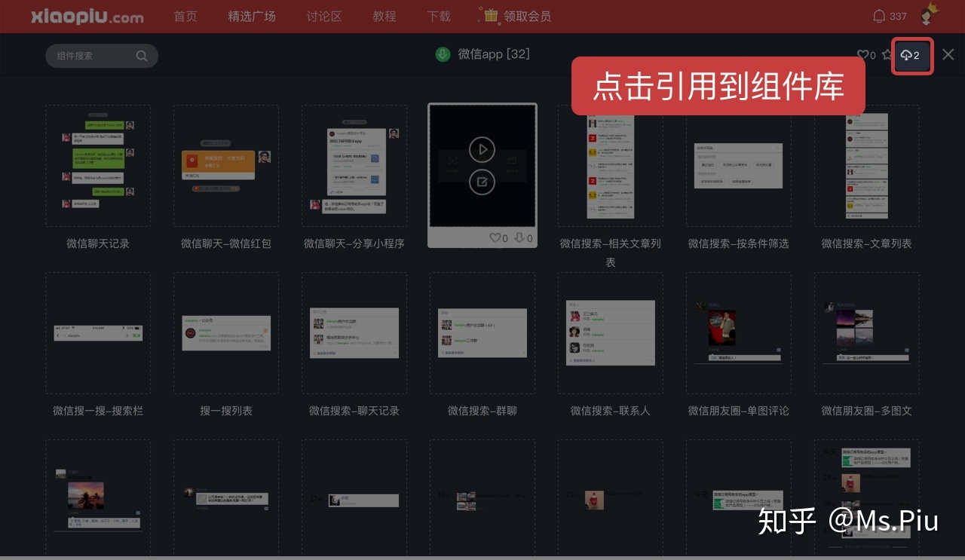Open notifications bell showing 337
This screenshot has width=965, height=560.
click(889, 16)
